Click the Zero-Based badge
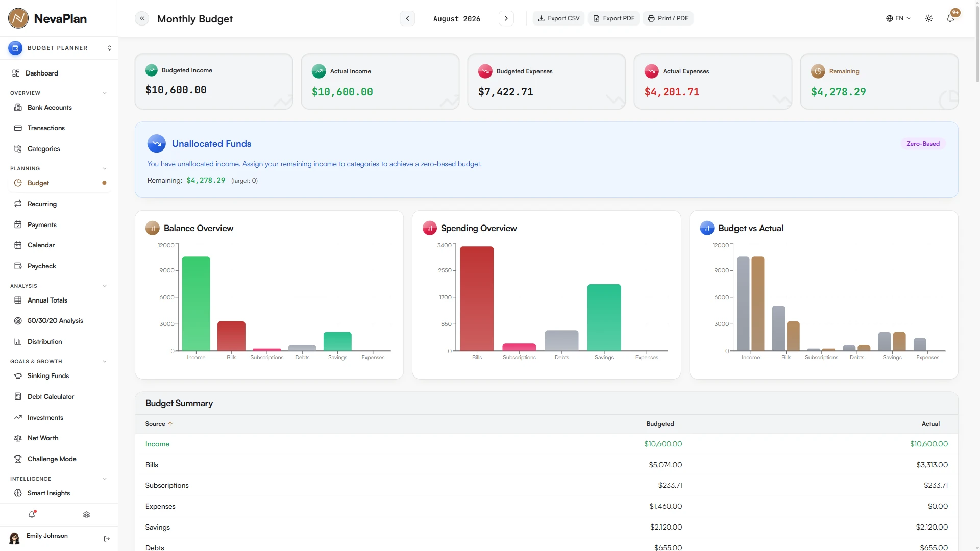Viewport: 980px width, 551px height. point(923,144)
